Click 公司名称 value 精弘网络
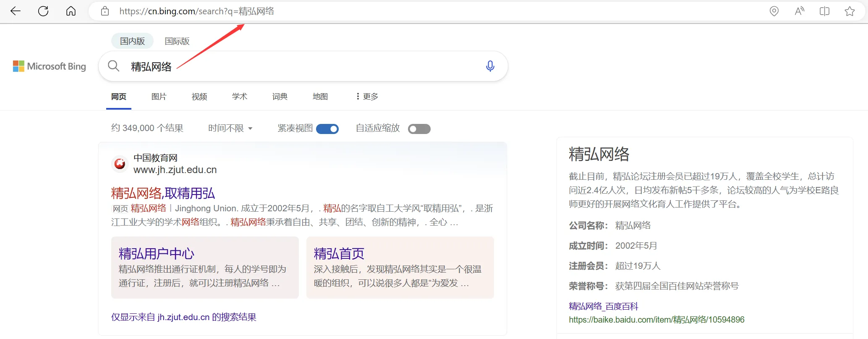Screen dimensions: 868x339 (x=633, y=226)
